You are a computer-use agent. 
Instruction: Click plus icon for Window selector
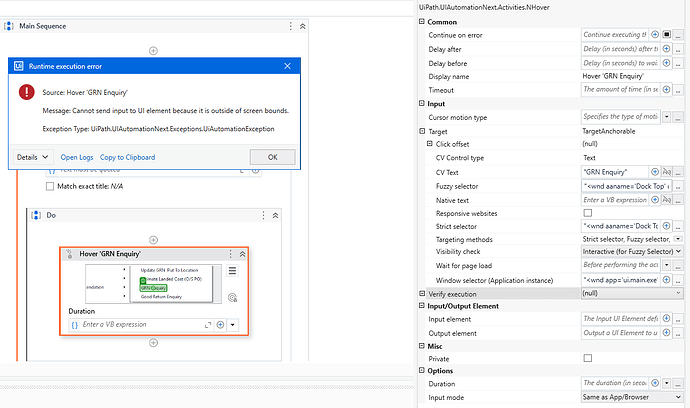coord(667,279)
